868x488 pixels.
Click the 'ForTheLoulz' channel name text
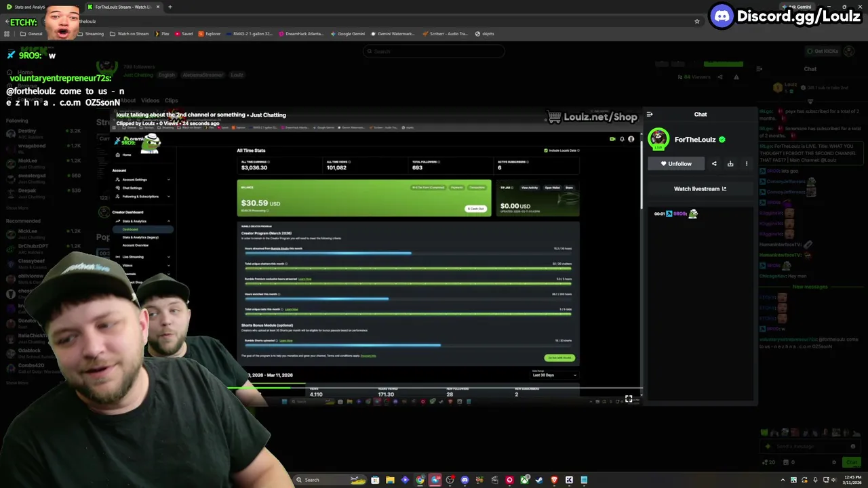(695, 140)
